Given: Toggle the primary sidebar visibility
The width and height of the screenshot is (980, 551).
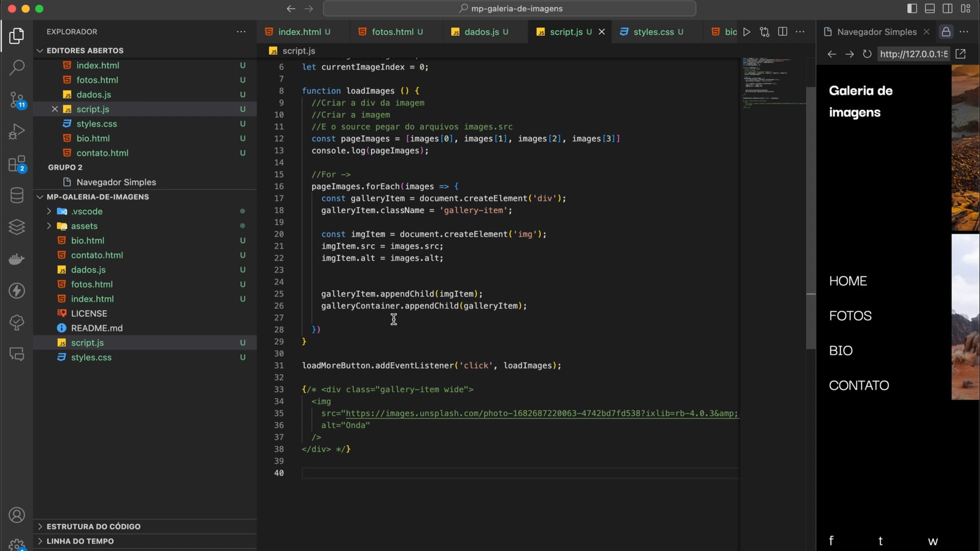Looking at the screenshot, I should tap(912, 9).
